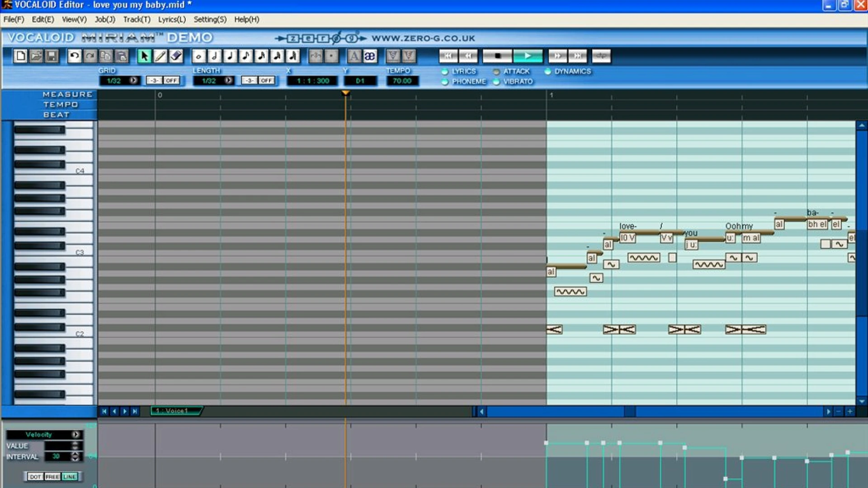Click the æ phoneme icon

[370, 56]
